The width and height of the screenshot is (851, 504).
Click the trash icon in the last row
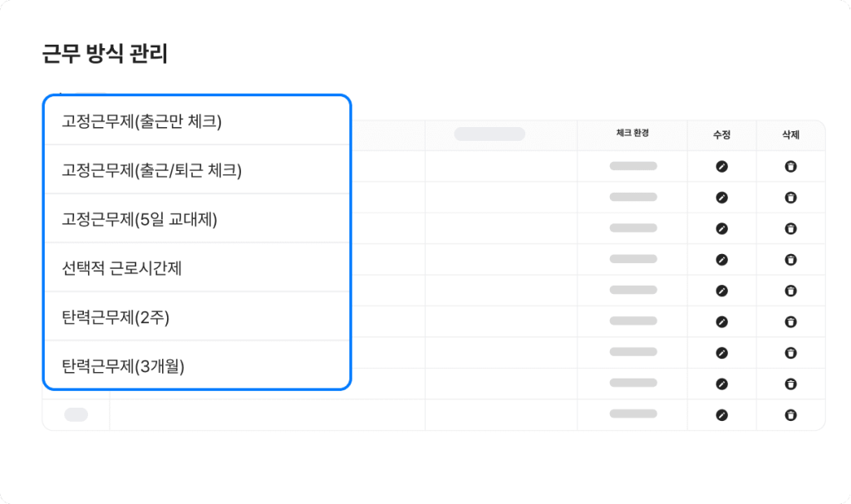790,414
